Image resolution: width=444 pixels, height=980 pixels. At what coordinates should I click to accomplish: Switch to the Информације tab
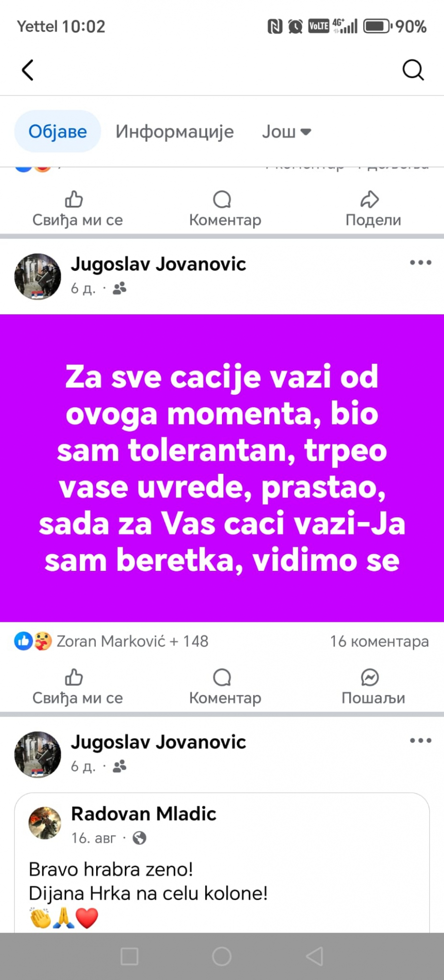[x=175, y=132]
